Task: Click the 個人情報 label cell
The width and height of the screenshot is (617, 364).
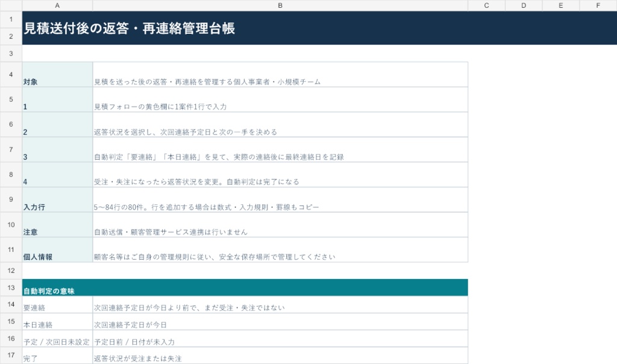Action: (57, 249)
